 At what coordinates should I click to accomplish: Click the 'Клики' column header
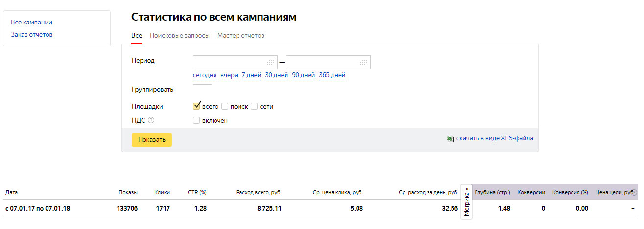[x=162, y=192]
